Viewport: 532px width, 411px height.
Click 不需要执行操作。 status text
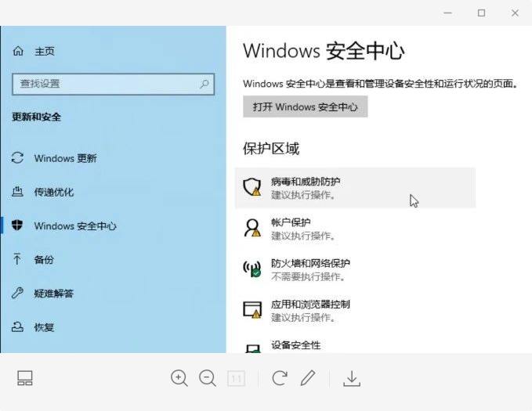[x=309, y=276]
